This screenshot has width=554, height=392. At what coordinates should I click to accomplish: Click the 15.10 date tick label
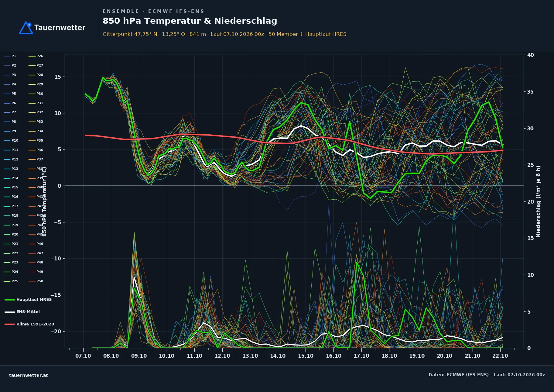coord(306,356)
